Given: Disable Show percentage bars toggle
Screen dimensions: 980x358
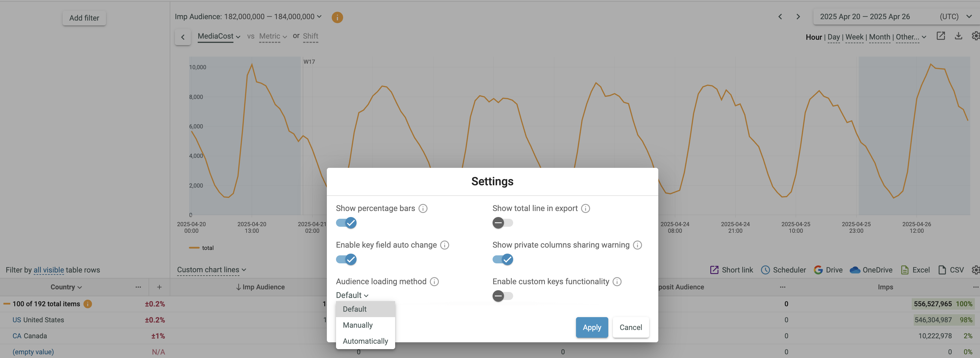Looking at the screenshot, I should pos(346,223).
